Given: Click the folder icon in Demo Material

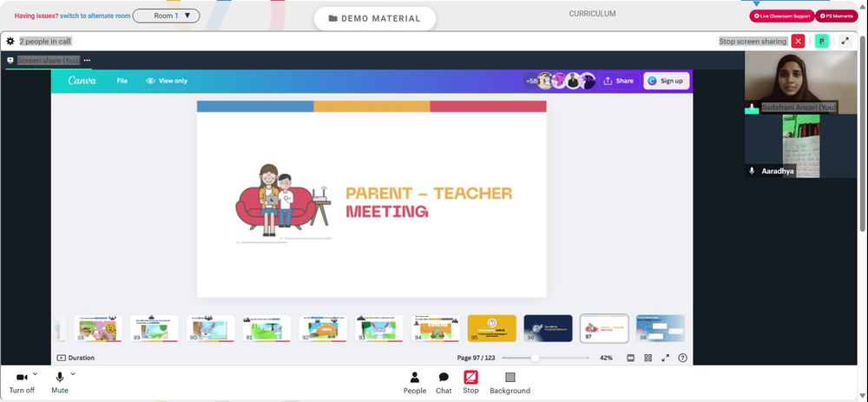Looking at the screenshot, I should click(x=333, y=18).
